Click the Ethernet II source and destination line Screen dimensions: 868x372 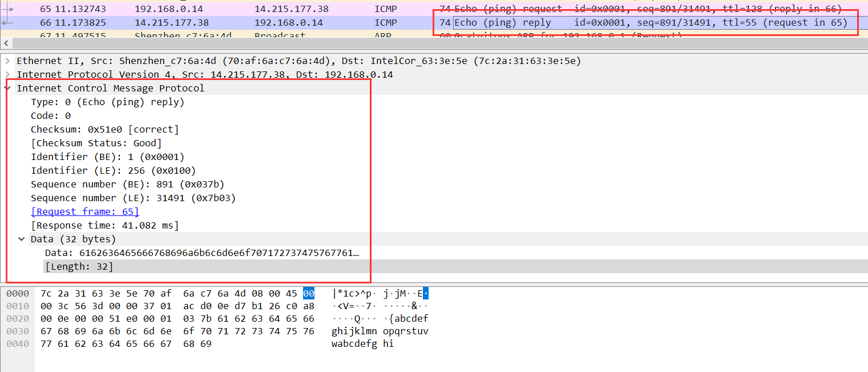[299, 61]
